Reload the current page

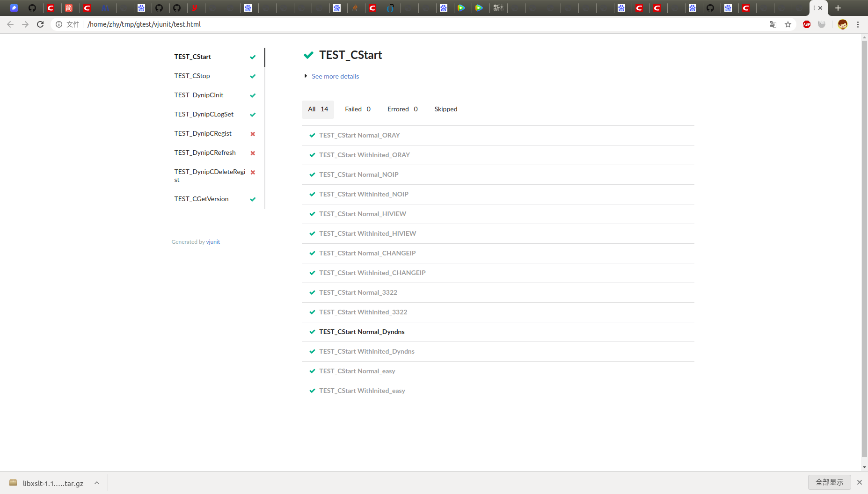(x=40, y=24)
